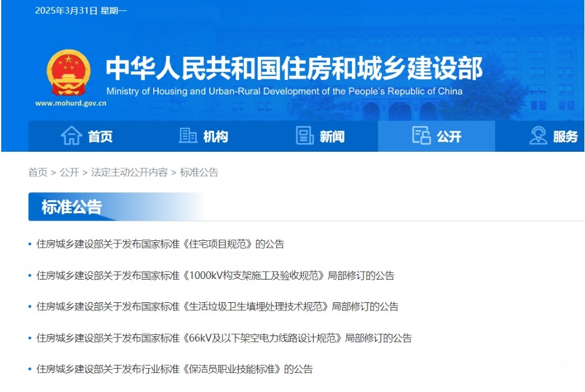Open the 住宅项目规范 announcement
The width and height of the screenshot is (585, 392).
(x=160, y=244)
